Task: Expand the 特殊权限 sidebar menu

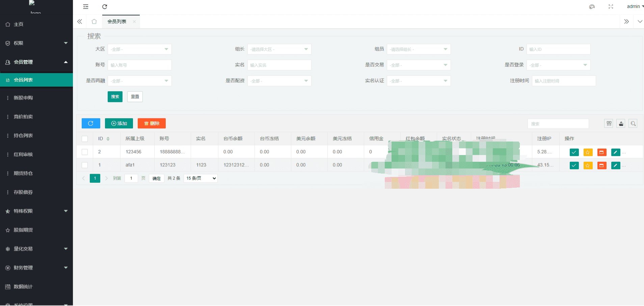Action: (36, 211)
